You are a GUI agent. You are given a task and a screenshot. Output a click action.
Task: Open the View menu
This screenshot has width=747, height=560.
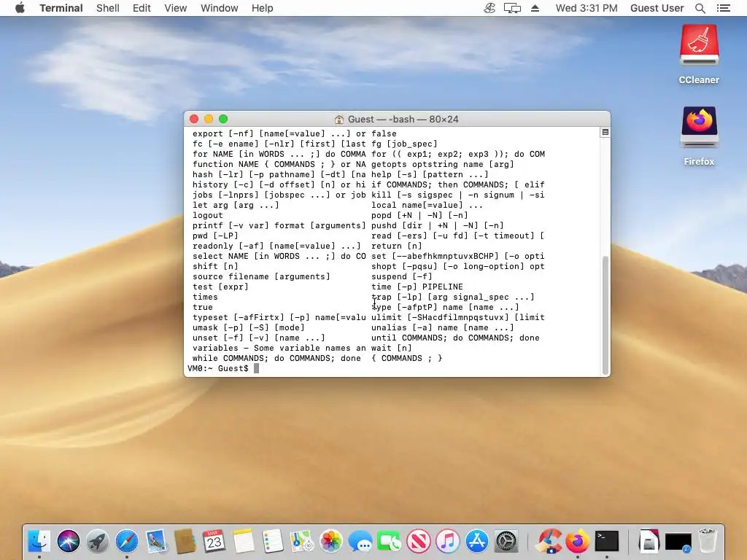point(175,8)
